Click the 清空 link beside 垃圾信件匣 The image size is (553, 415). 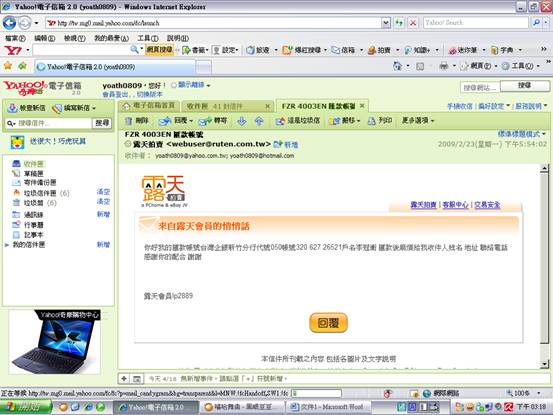click(x=103, y=192)
